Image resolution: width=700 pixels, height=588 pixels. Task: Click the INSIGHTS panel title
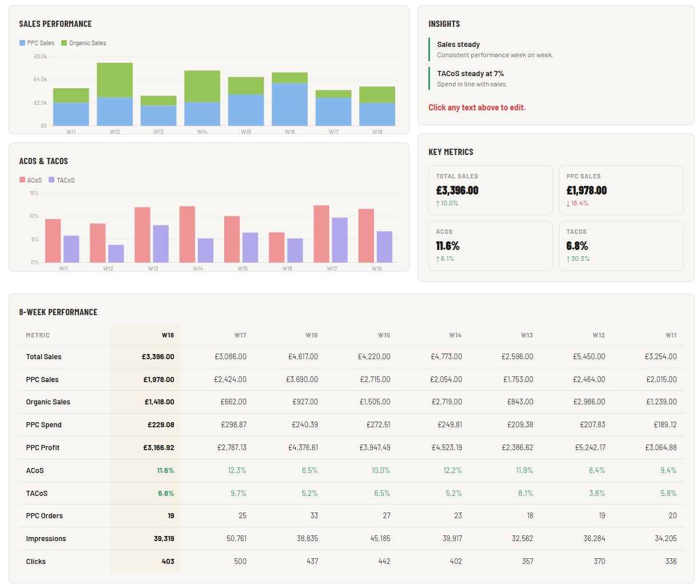444,23
